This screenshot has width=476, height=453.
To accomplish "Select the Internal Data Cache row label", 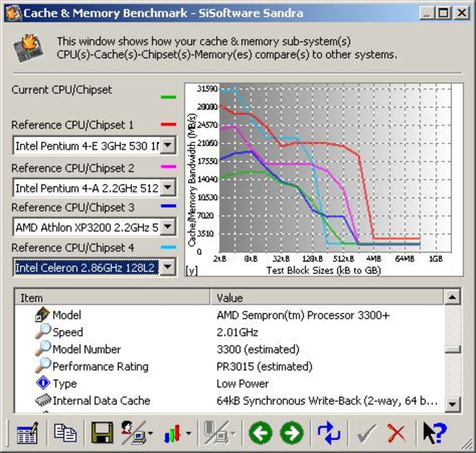I will point(101,401).
